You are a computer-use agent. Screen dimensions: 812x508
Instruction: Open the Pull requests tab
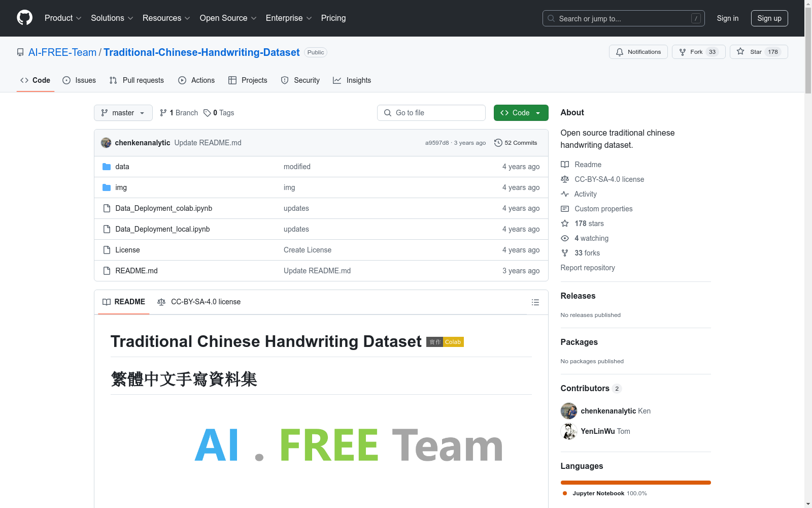pyautogui.click(x=137, y=80)
